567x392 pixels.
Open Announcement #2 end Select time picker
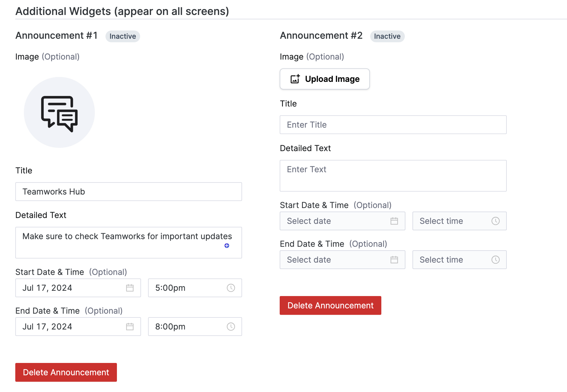[452, 260]
